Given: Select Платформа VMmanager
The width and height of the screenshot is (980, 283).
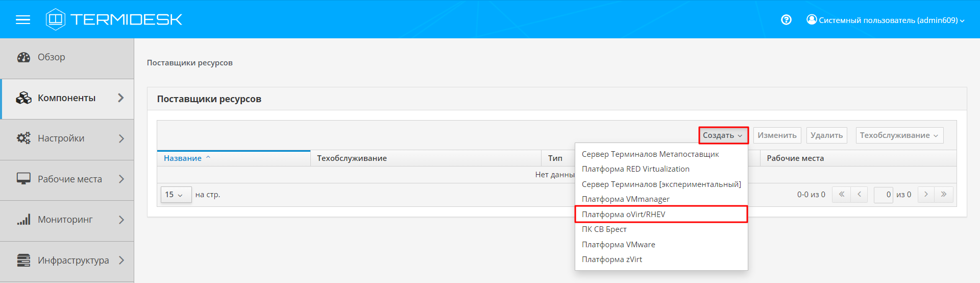Looking at the screenshot, I should pyautogui.click(x=661, y=199).
